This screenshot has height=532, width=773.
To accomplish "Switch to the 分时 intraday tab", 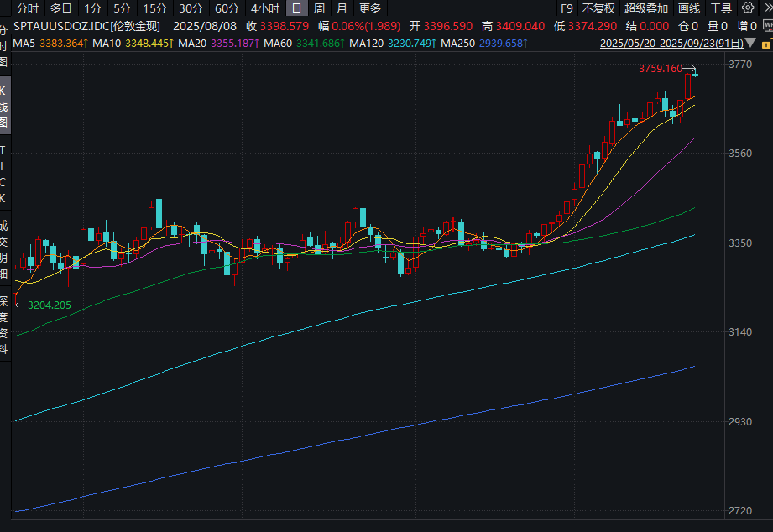I will point(28,8).
